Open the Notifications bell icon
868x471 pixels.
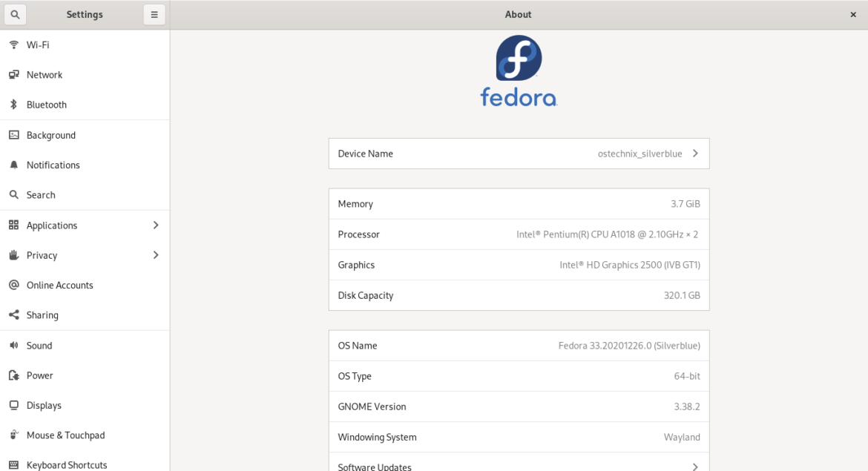[13, 165]
